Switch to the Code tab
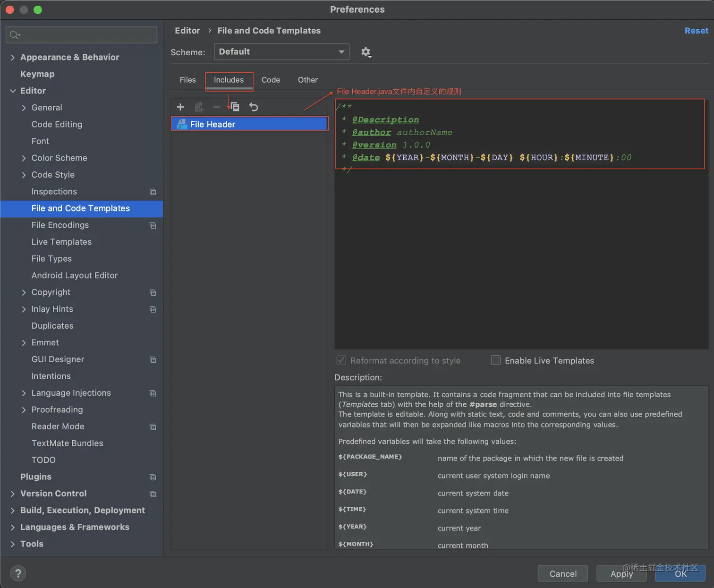Viewport: 714px width, 588px height. (x=271, y=80)
